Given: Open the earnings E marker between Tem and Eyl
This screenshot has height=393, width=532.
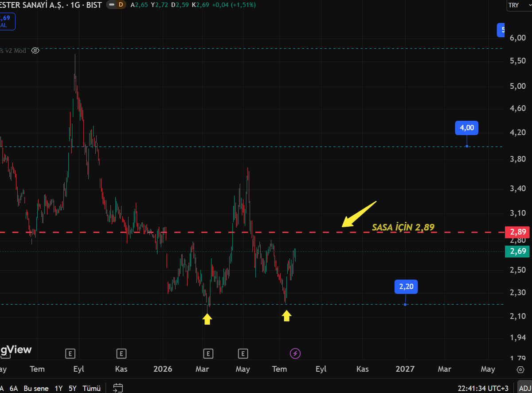Looking at the screenshot, I should [70, 354].
